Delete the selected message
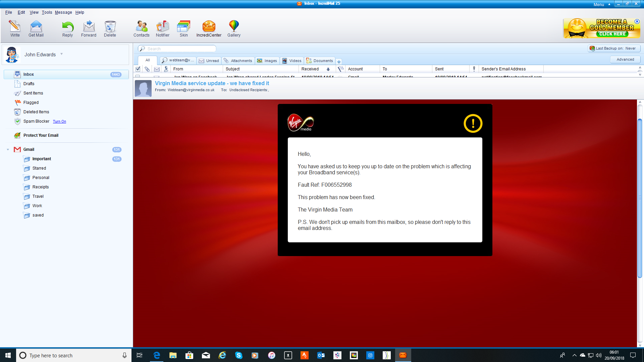Viewport: 644px width, 362px height. pyautogui.click(x=110, y=28)
